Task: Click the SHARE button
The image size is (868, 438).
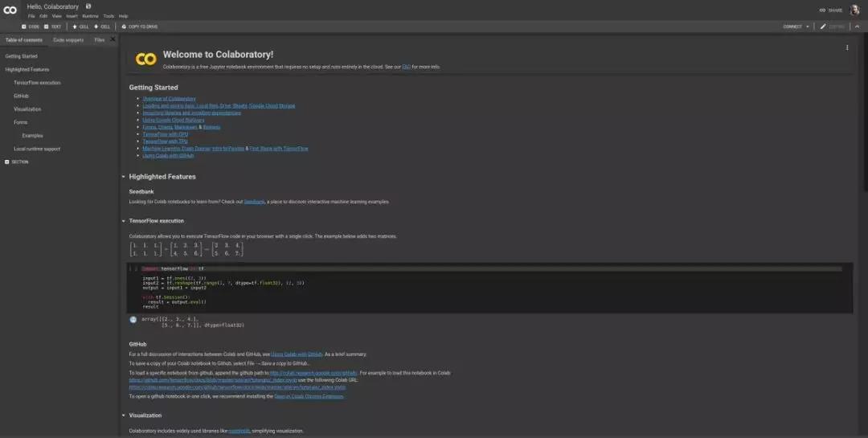Action: (831, 10)
